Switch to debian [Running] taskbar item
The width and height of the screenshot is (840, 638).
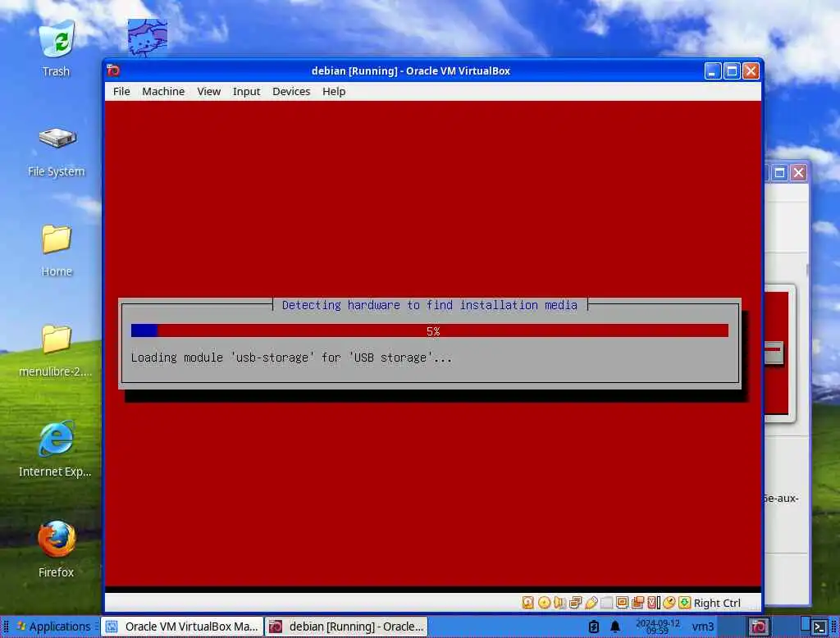point(347,627)
